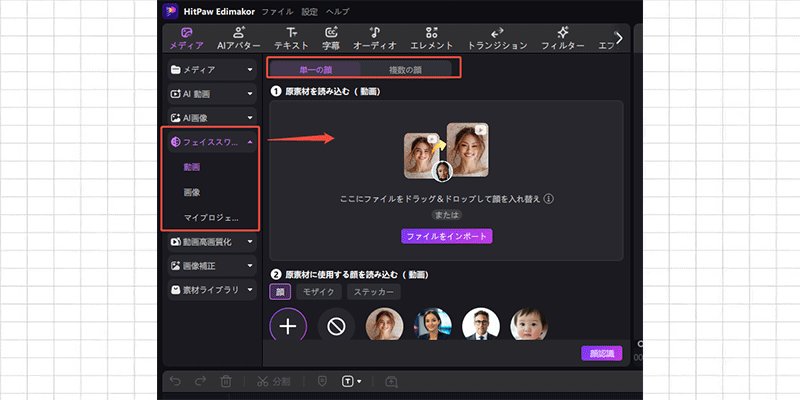Open the オーディオ audio tool
The height and width of the screenshot is (400, 800).
coord(374,39)
